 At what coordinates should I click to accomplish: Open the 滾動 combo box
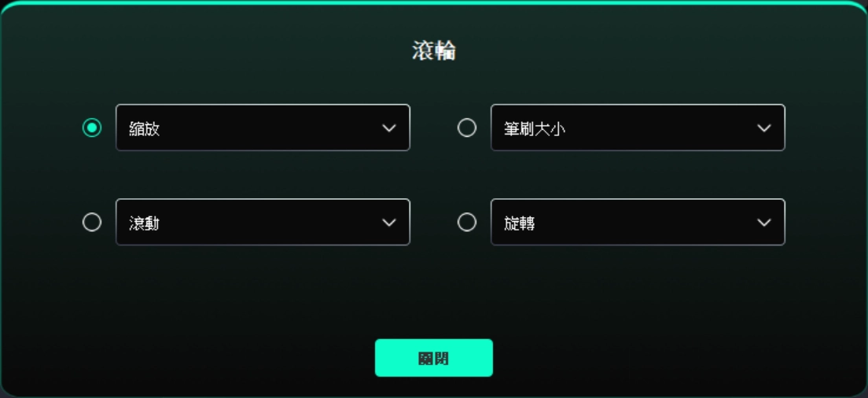pos(263,222)
